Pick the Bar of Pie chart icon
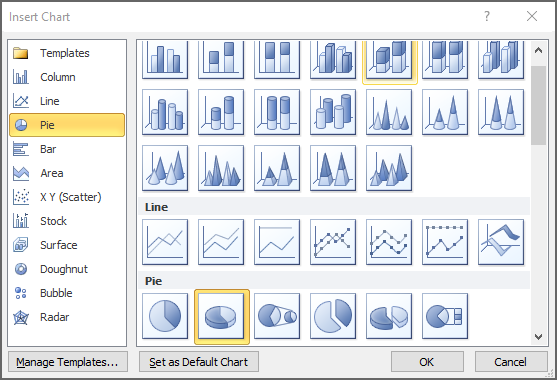The height and width of the screenshot is (380, 557). (x=445, y=316)
